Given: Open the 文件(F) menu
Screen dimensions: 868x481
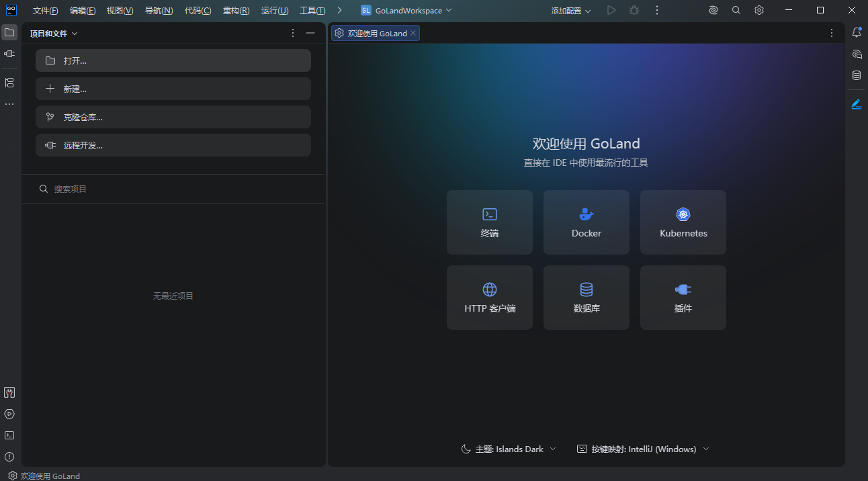Looking at the screenshot, I should pyautogui.click(x=45, y=11).
